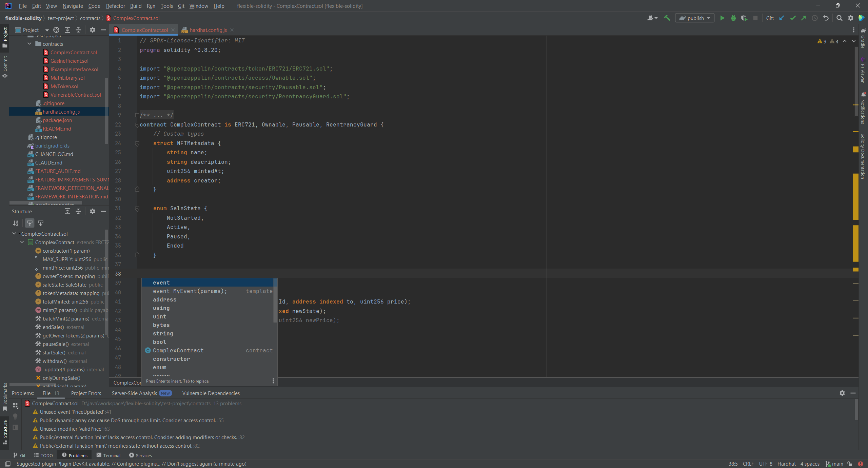Open Search Everywhere magnifier icon

pos(840,18)
